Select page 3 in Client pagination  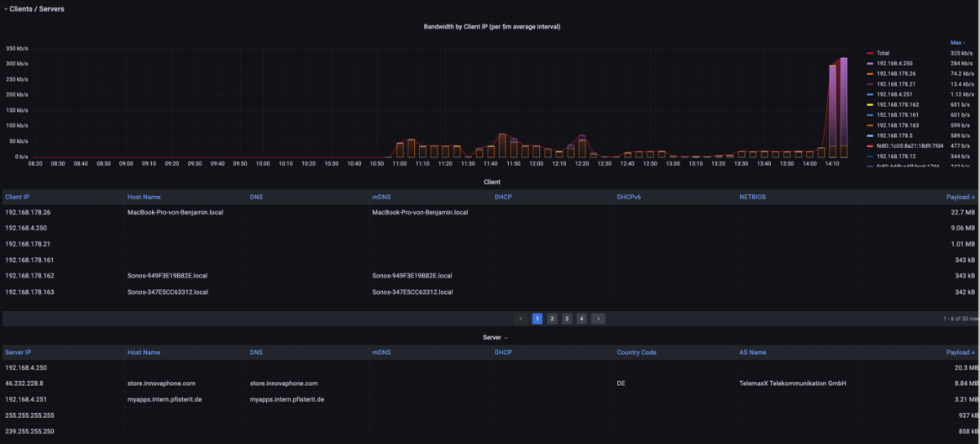pos(567,318)
